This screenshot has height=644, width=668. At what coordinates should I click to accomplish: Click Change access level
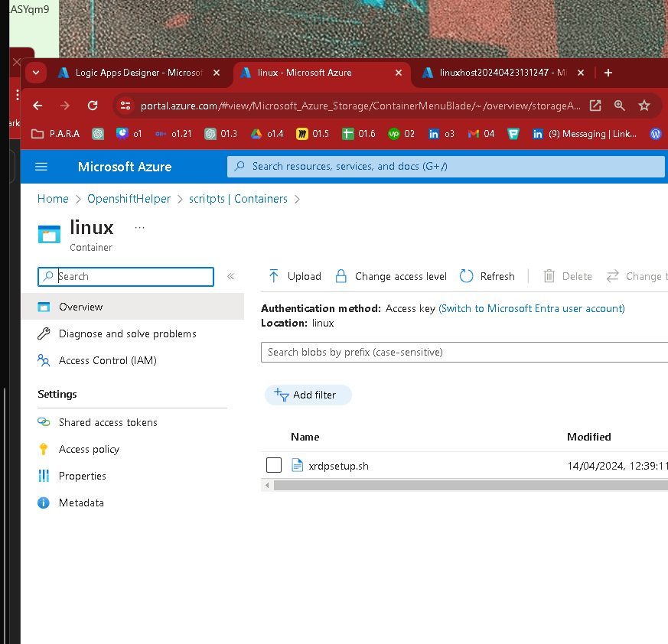click(391, 276)
